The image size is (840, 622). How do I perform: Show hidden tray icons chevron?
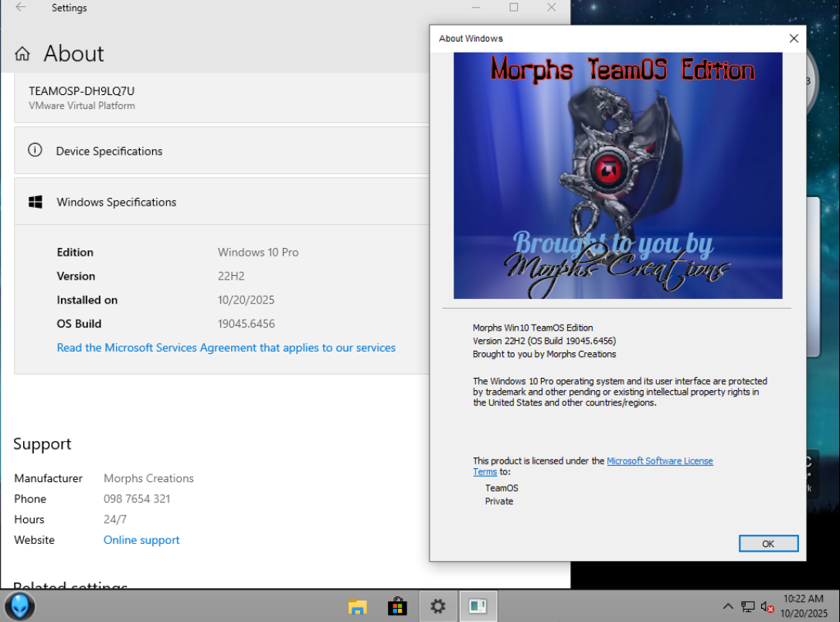(727, 607)
